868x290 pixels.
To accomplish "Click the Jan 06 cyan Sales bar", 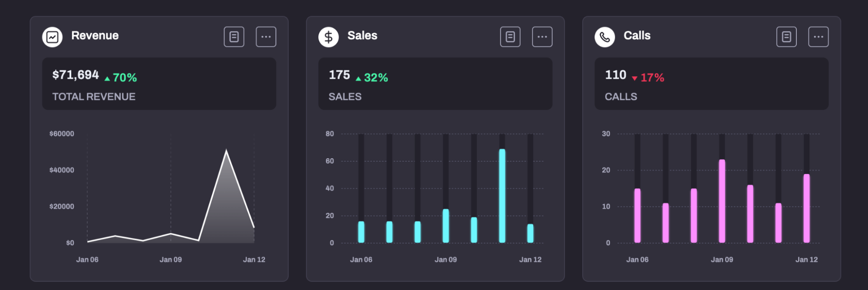I will [x=361, y=232].
